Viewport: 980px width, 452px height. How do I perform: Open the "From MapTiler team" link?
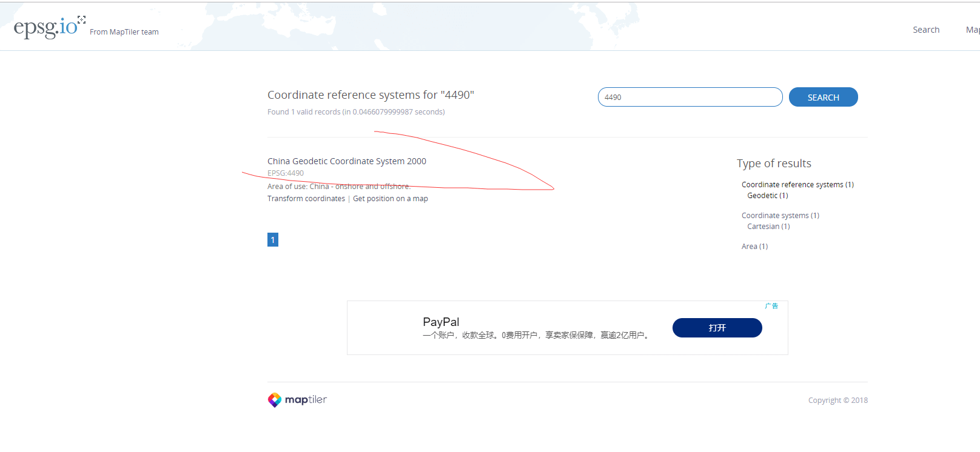[x=124, y=32]
